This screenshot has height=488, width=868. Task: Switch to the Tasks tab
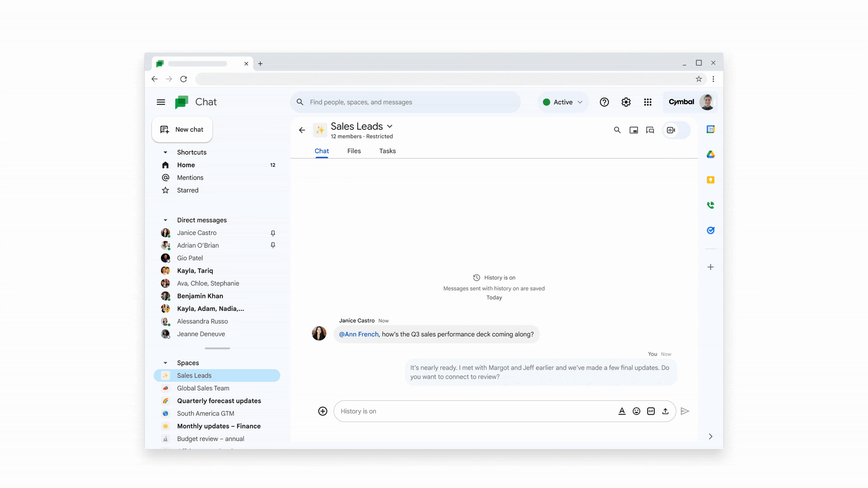(x=387, y=151)
